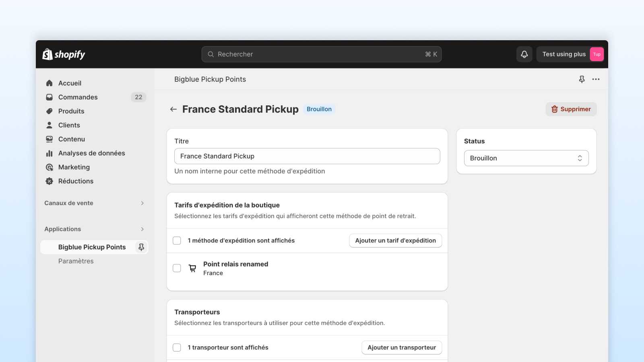Click the Brouillon status badge near title
Screen dimensions: 644x362
point(319,109)
